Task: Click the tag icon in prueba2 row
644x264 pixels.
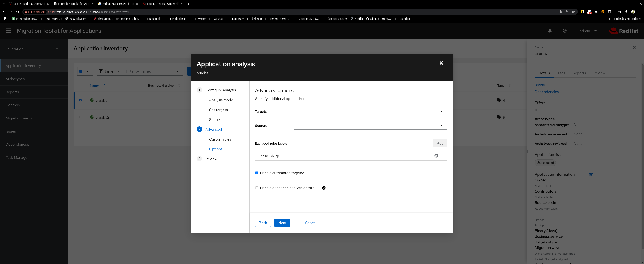Action: pyautogui.click(x=499, y=117)
